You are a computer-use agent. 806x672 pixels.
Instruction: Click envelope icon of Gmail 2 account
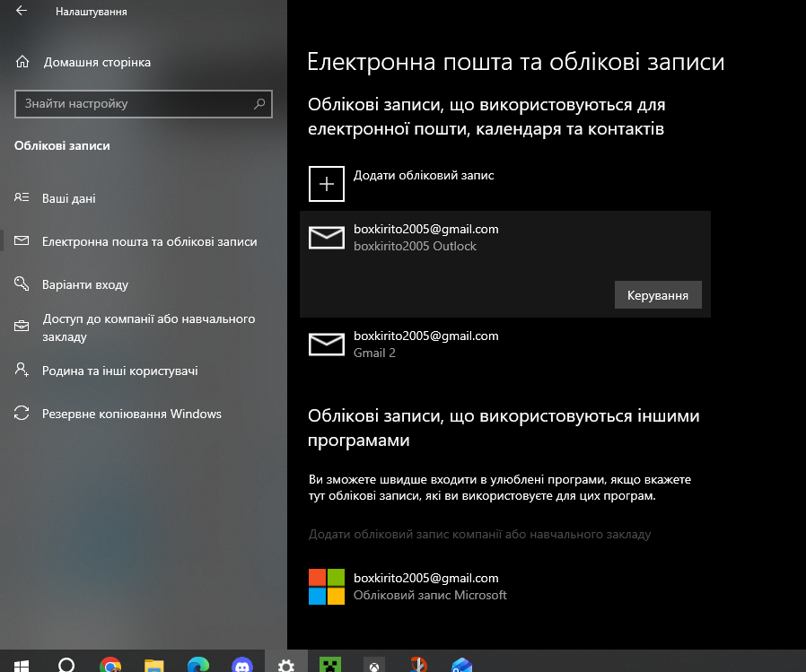click(x=327, y=345)
